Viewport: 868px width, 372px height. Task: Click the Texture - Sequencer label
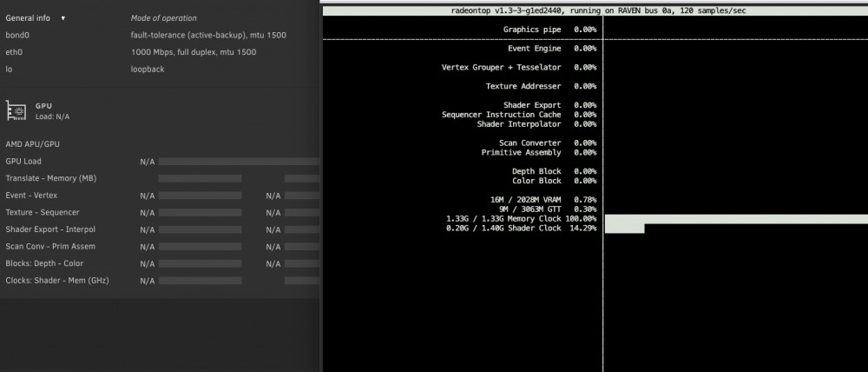click(x=43, y=212)
